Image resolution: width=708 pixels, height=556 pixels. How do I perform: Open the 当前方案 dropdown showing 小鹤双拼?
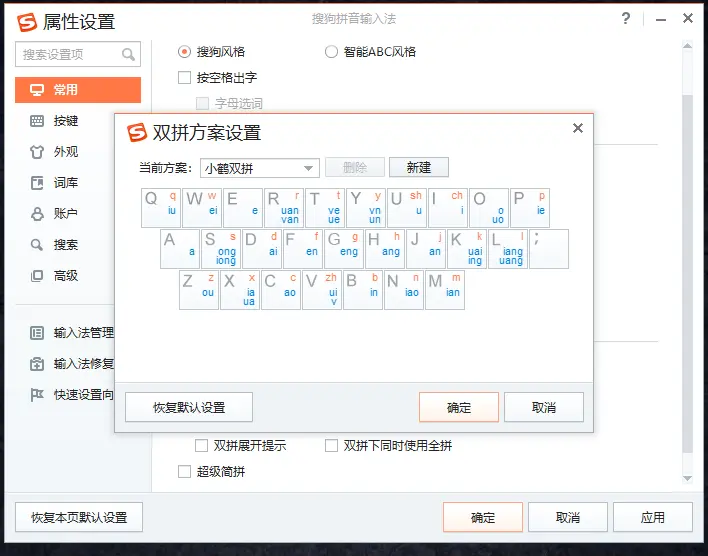pyautogui.click(x=260, y=168)
